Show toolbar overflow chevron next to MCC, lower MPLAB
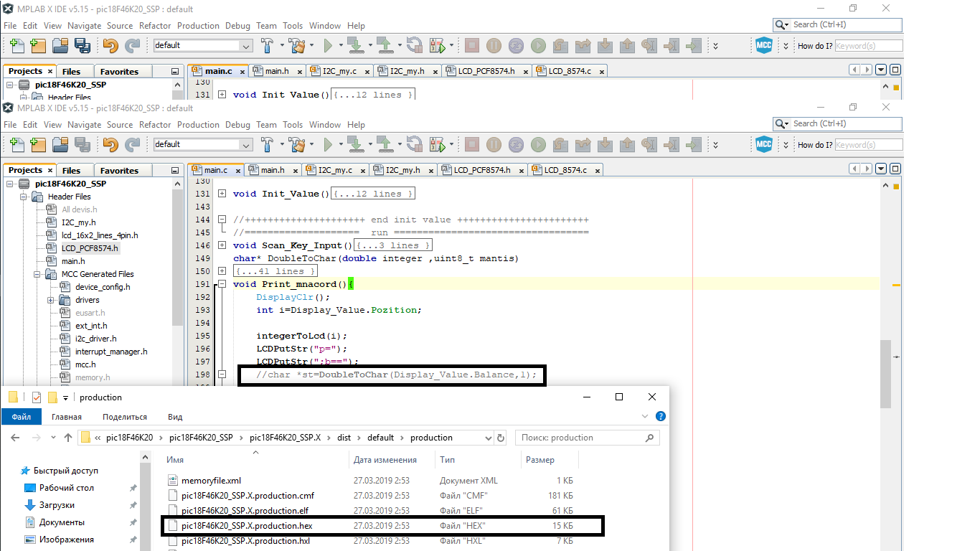The image size is (980, 551). click(786, 145)
